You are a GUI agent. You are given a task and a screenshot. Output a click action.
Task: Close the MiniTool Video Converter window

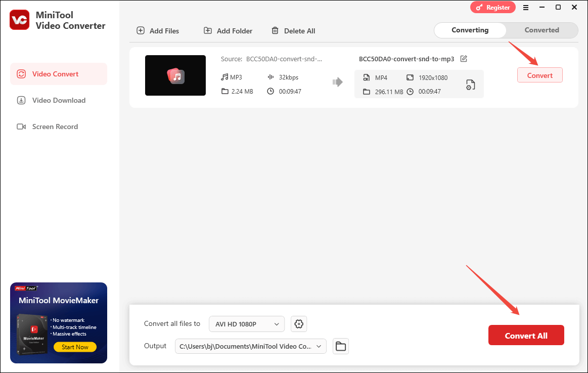(x=574, y=7)
